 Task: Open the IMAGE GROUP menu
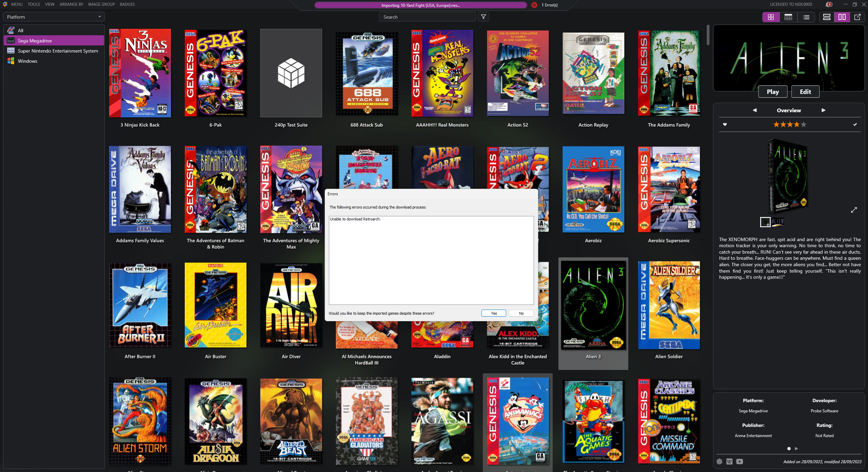101,4
